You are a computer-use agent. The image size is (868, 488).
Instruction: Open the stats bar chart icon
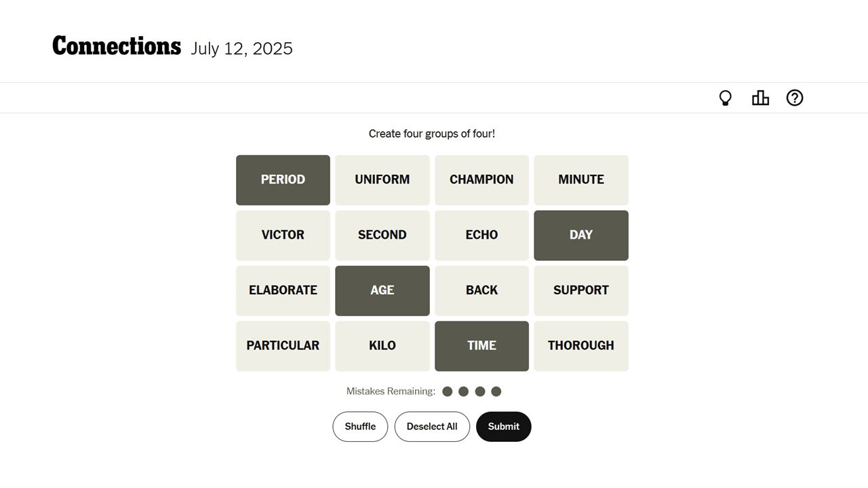tap(760, 98)
